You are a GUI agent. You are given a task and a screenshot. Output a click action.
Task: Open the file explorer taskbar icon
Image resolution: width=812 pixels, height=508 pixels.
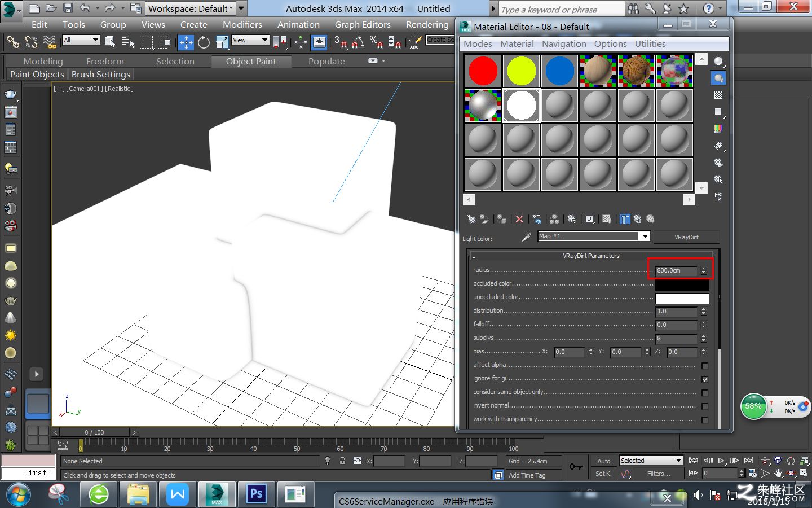(x=138, y=494)
